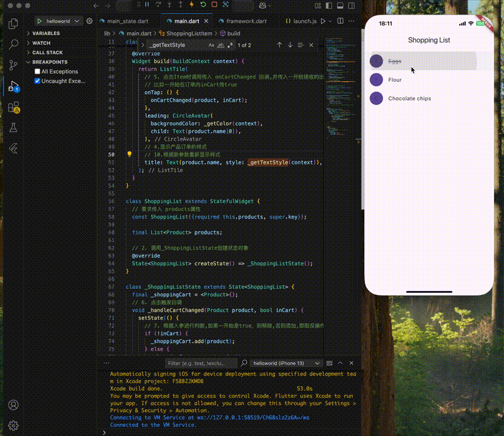
Task: Click the debug console filter input
Action: (x=201, y=364)
